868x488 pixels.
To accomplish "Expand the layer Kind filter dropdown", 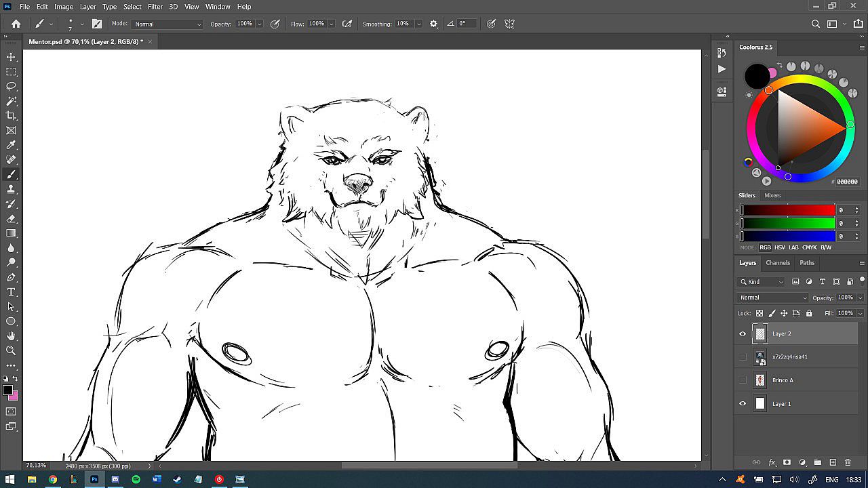I will pos(762,282).
